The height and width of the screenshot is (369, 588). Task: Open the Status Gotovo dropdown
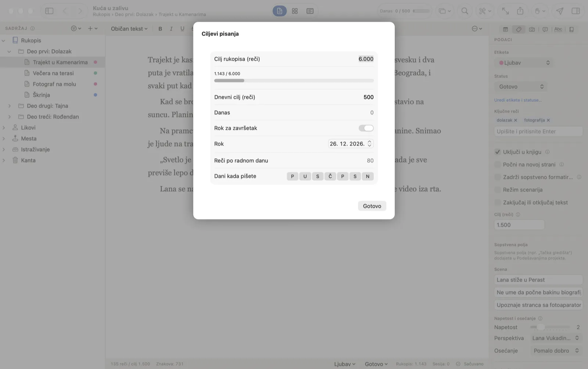(521, 87)
